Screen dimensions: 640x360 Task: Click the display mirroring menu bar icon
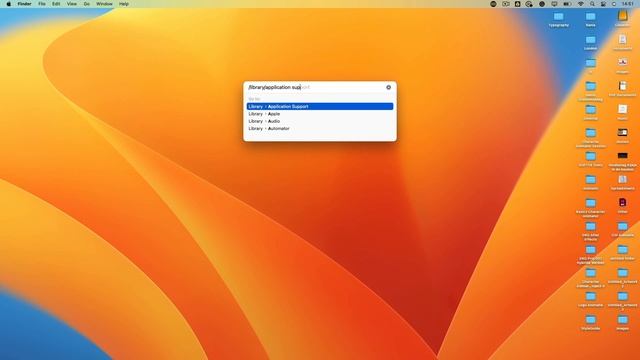click(554, 4)
